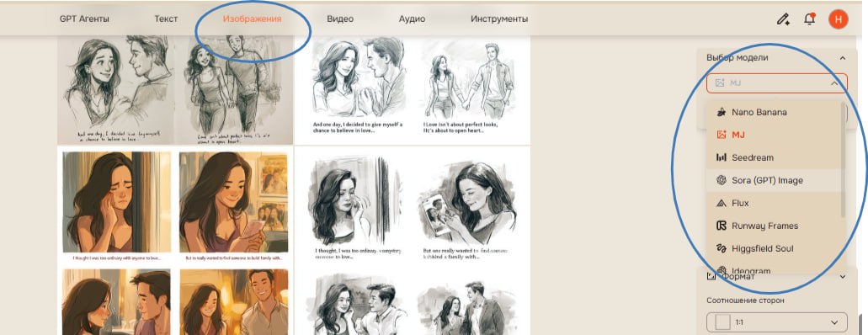The image size is (868, 335).
Task: Choose Nano Banana model
Action: pos(775,112)
